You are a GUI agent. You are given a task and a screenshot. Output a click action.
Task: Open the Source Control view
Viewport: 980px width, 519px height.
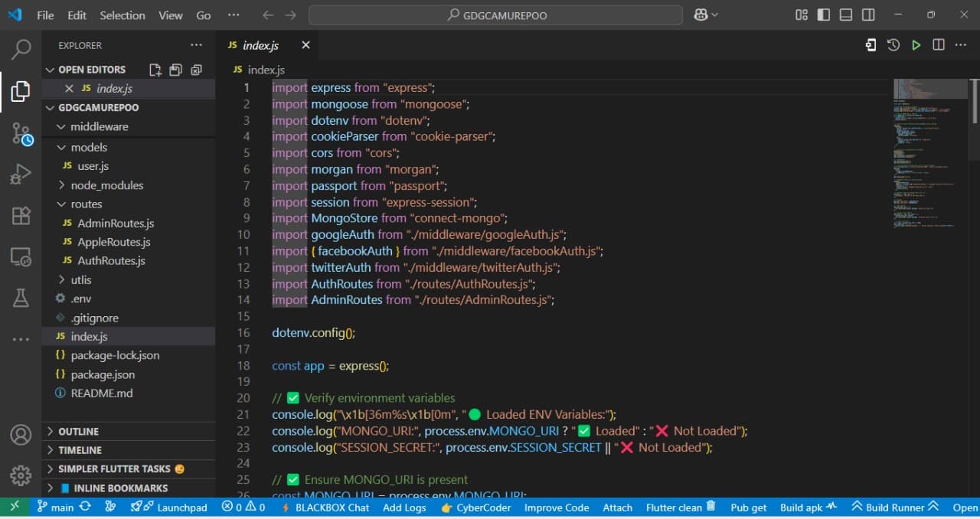pos(20,132)
